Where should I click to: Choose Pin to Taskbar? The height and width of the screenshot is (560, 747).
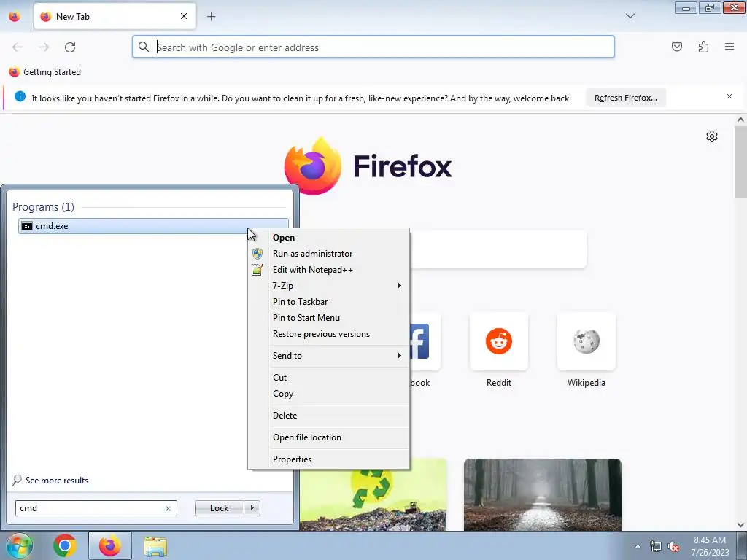pyautogui.click(x=329, y=302)
